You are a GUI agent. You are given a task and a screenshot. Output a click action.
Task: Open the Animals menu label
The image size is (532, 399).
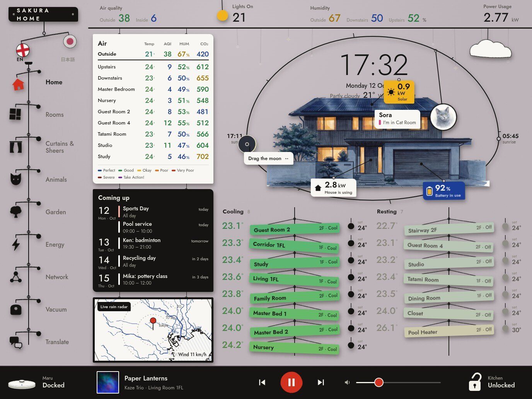[56, 180]
